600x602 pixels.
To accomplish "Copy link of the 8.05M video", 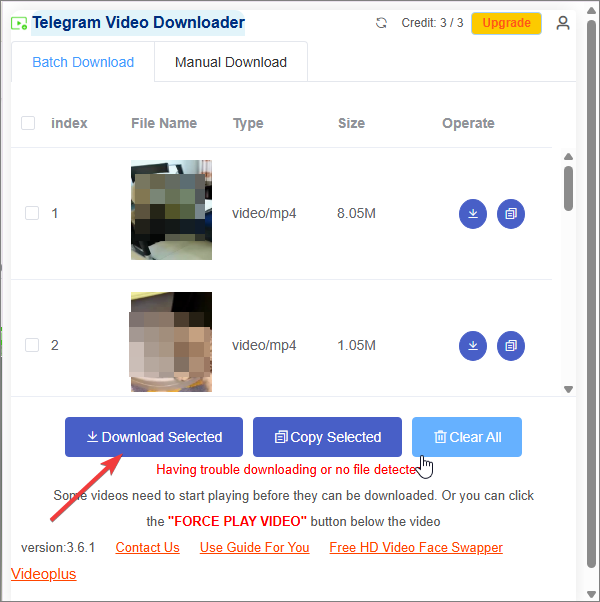I will tap(511, 214).
